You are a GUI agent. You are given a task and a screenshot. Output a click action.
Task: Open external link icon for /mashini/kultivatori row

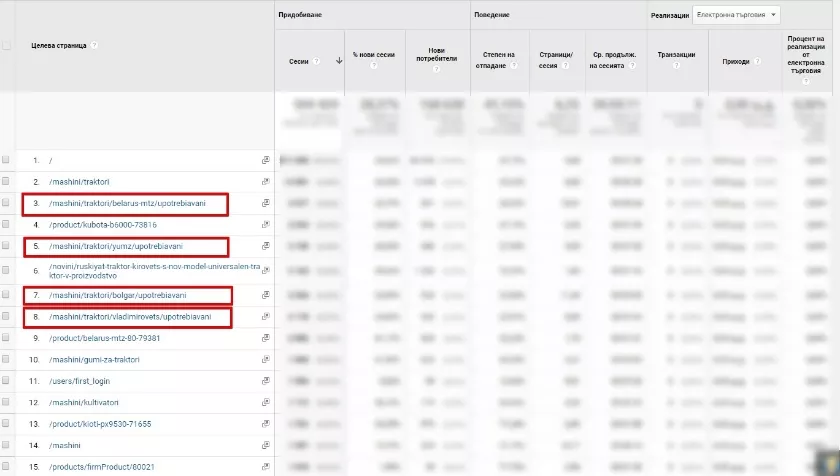[265, 402]
